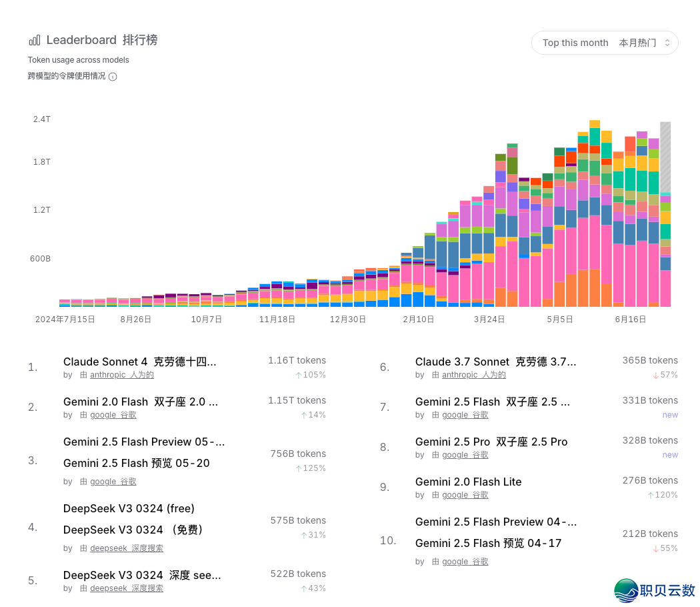Click the 6月16日 x-axis label
Viewport: 700px width, 607px height.
tap(631, 320)
